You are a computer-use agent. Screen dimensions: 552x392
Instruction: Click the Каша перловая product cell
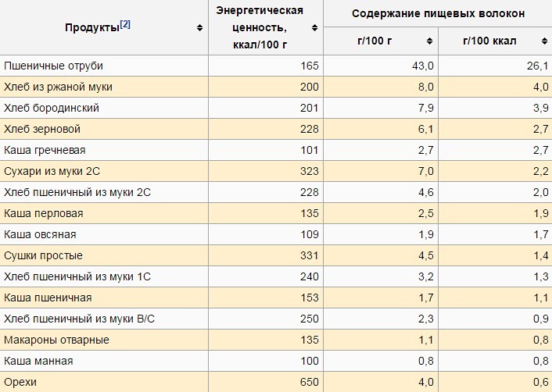pyautogui.click(x=43, y=213)
